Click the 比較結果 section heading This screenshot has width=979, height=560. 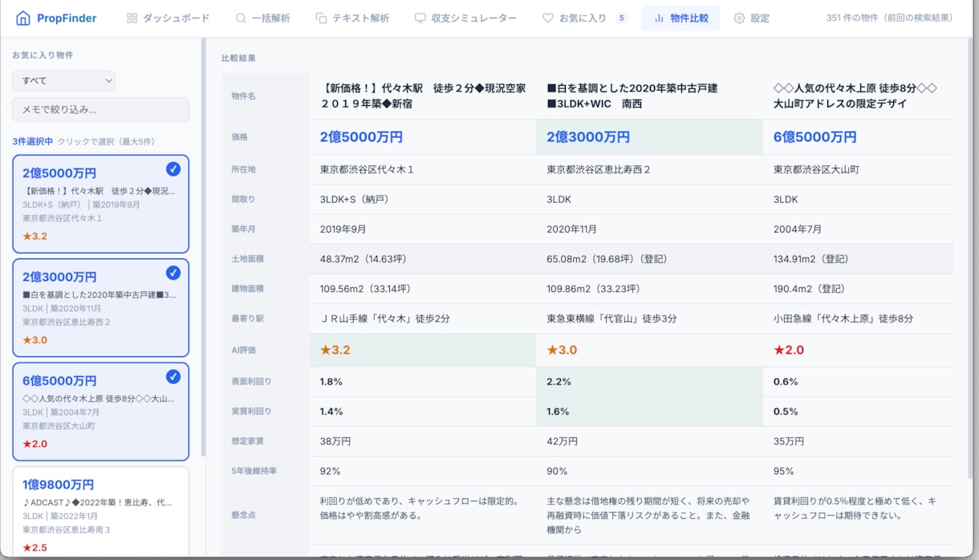238,59
